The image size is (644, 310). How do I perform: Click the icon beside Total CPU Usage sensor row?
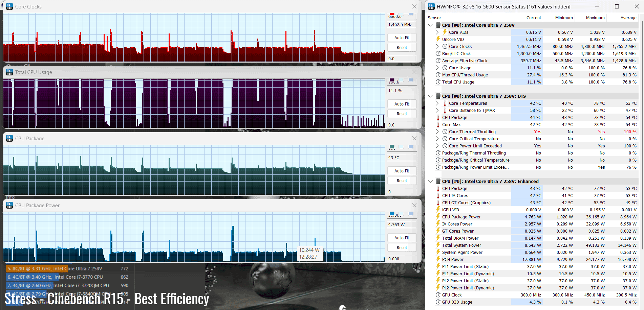coord(438,82)
